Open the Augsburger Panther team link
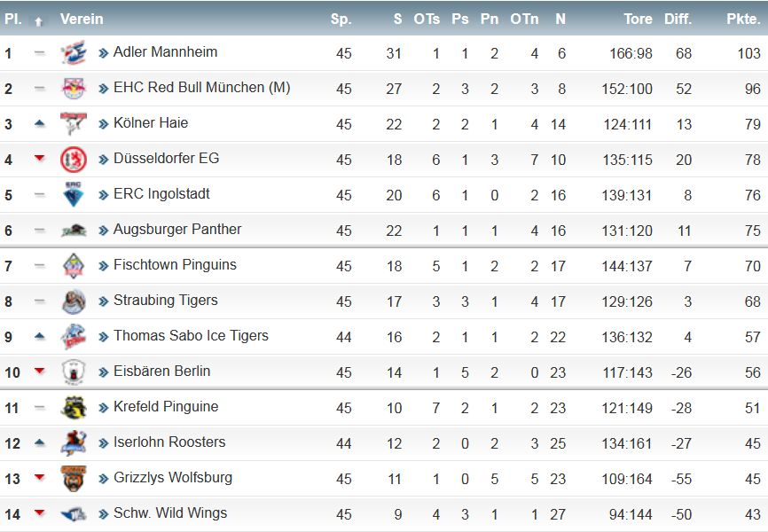768x532 pixels. [x=177, y=230]
